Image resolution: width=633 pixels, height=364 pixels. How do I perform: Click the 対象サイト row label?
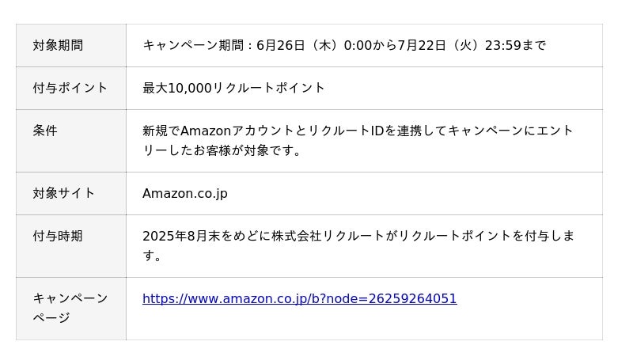63,193
